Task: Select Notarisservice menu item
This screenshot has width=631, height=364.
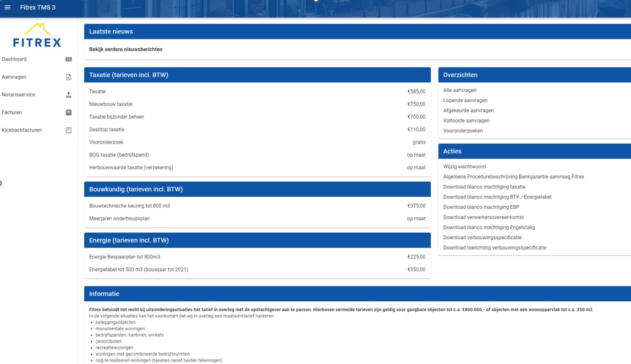Action: (19, 95)
